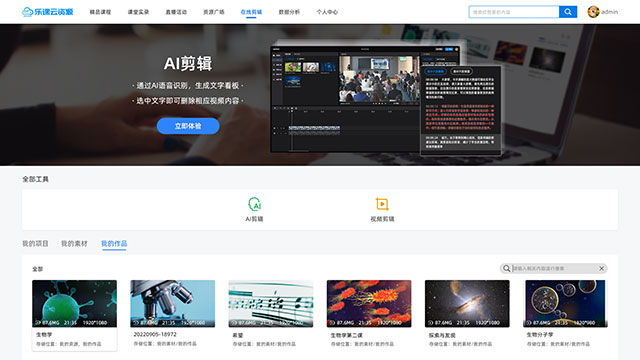This screenshot has height=360, width=640.
Task: Click the admin user avatar
Action: (x=593, y=12)
